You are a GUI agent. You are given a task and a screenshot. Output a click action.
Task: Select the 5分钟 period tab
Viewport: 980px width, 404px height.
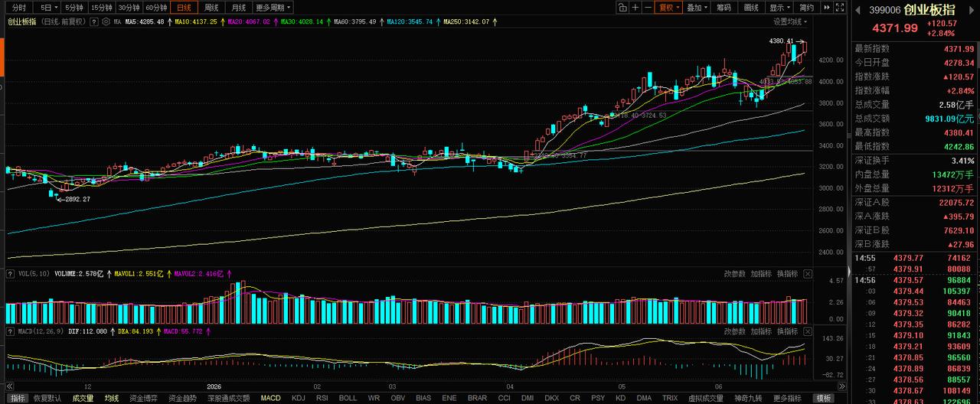tap(73, 7)
